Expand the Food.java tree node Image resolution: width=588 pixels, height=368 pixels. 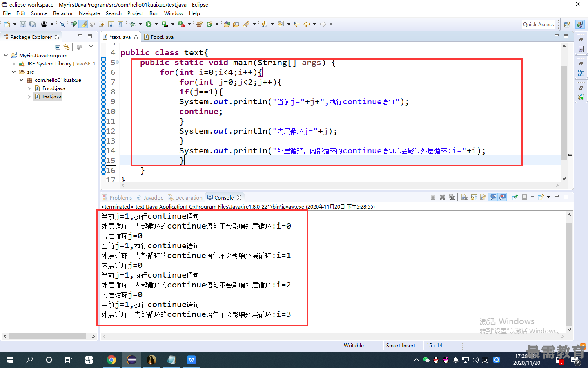pyautogui.click(x=29, y=88)
